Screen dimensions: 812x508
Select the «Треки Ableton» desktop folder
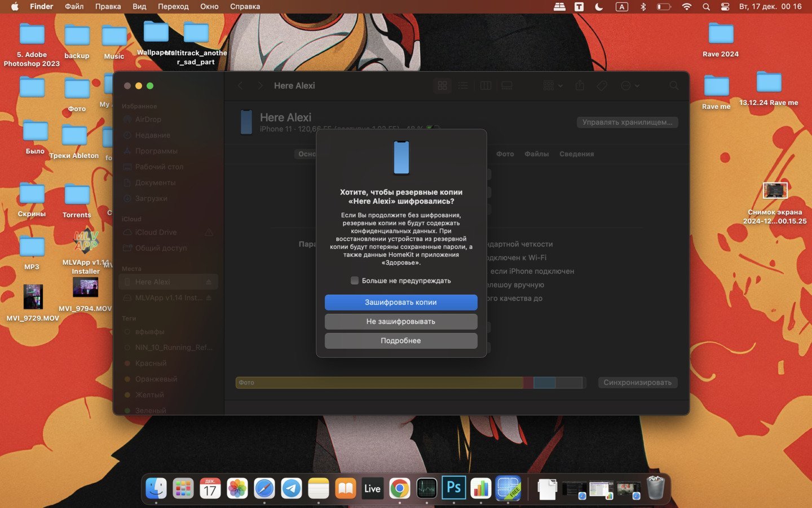(74, 135)
